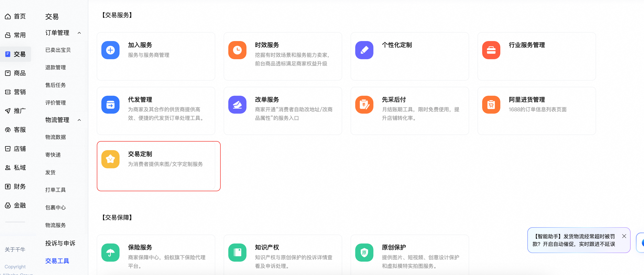Select 包裹中心 in the submenu
The image size is (644, 275).
55,208
